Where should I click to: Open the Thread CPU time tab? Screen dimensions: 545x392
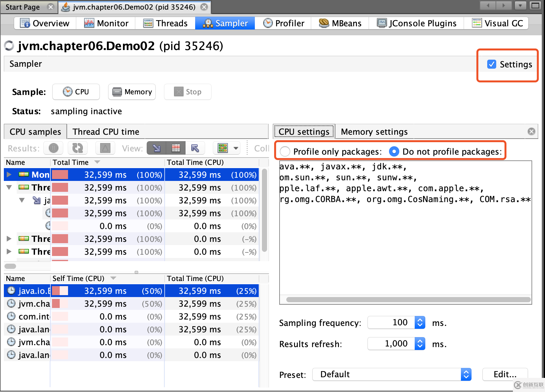(x=106, y=132)
